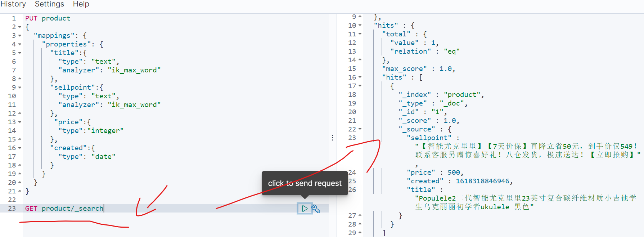Place cursor in "GET product/_search" line
The height and width of the screenshot is (237, 644).
[x=64, y=209]
